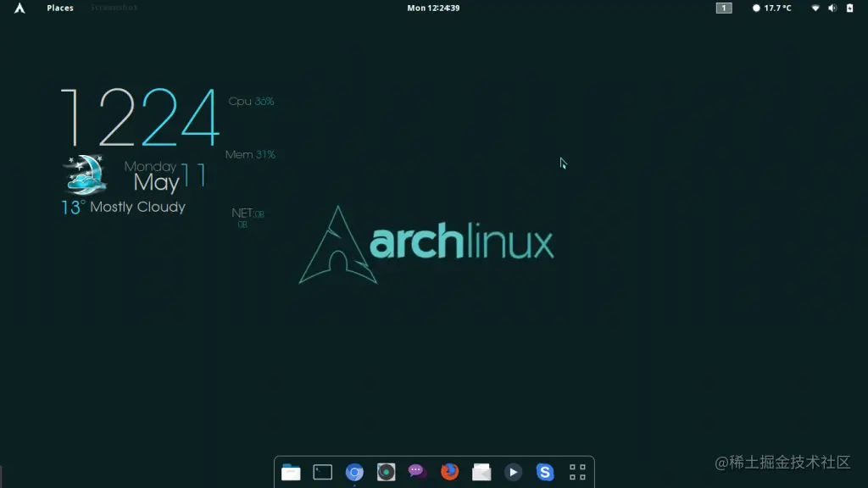Viewport: 868px width, 488px height.
Task: Click the large 1224 clock widget
Action: click(x=140, y=117)
